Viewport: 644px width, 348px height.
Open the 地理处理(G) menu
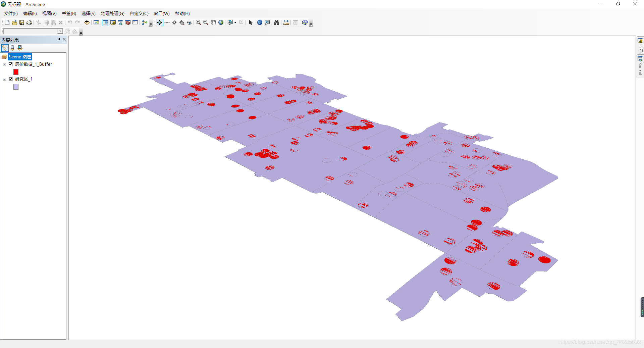(x=112, y=13)
